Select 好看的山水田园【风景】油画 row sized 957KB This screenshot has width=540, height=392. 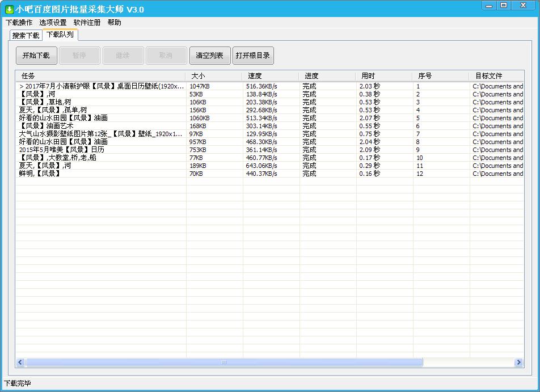269,142
